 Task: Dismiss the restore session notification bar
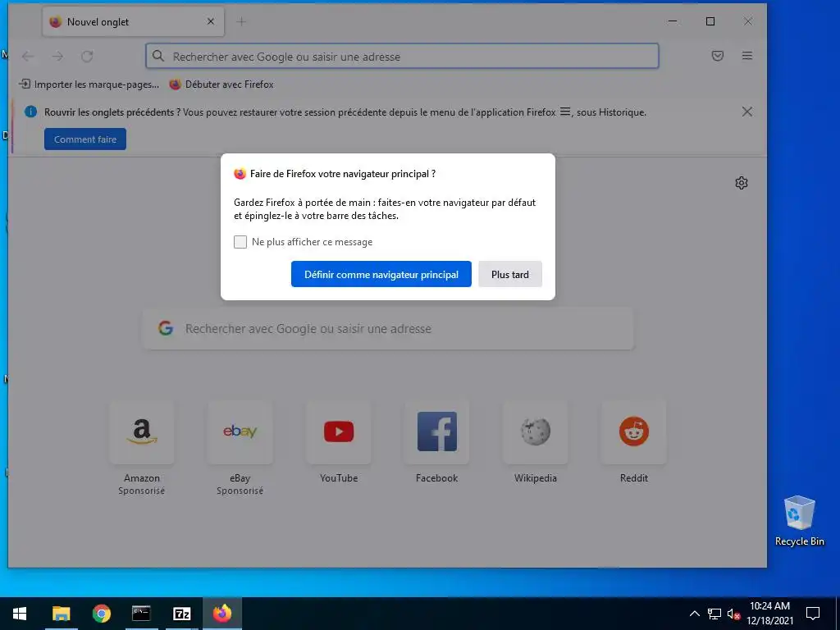[746, 112]
